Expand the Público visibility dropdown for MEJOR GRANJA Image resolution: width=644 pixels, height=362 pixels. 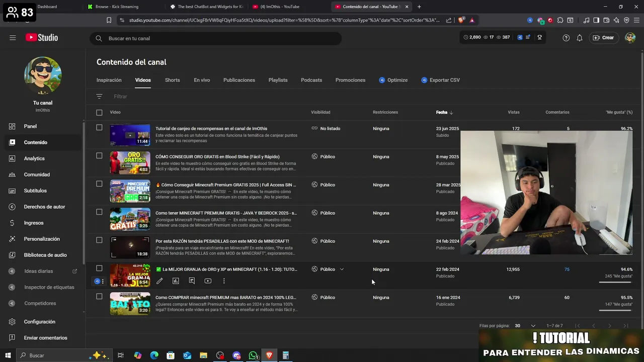[x=342, y=269]
